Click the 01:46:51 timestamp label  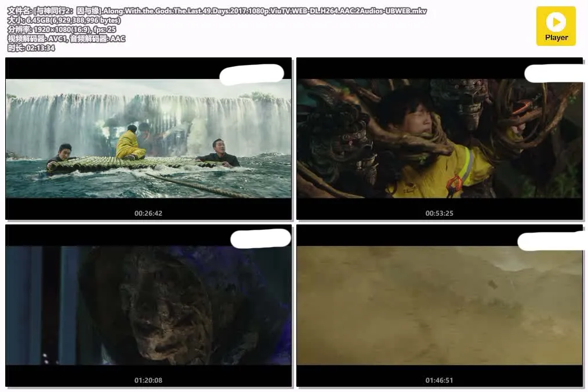(x=439, y=380)
